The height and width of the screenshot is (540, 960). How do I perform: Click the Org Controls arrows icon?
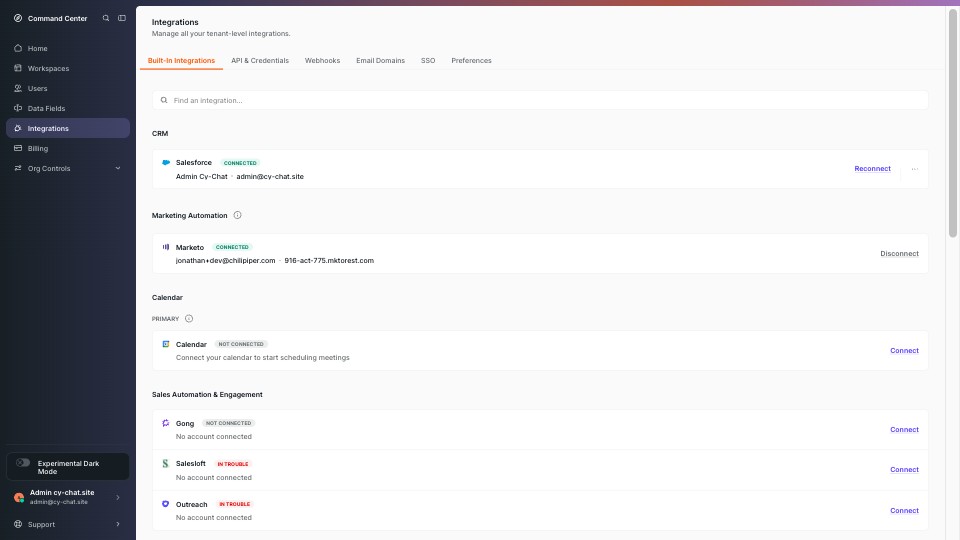coord(18,168)
